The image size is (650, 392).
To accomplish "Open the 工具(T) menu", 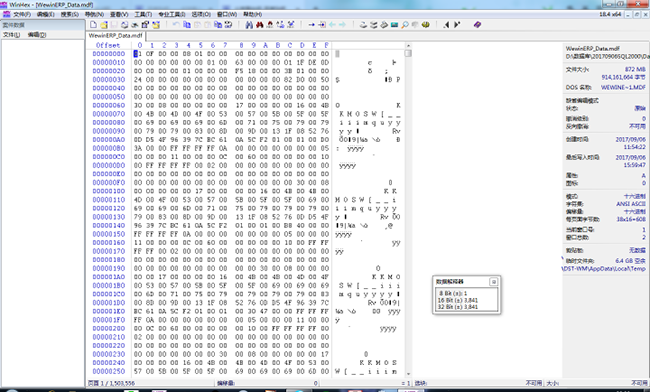I will click(x=143, y=15).
